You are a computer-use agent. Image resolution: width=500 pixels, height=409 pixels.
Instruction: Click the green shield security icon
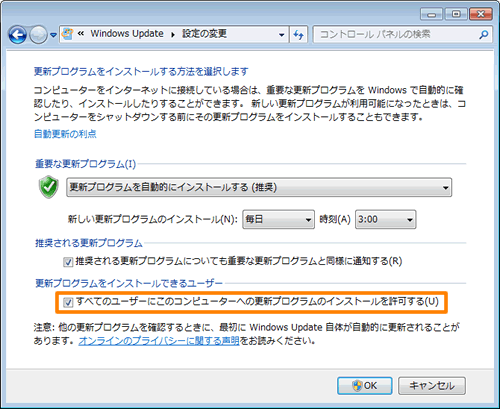pos(49,187)
